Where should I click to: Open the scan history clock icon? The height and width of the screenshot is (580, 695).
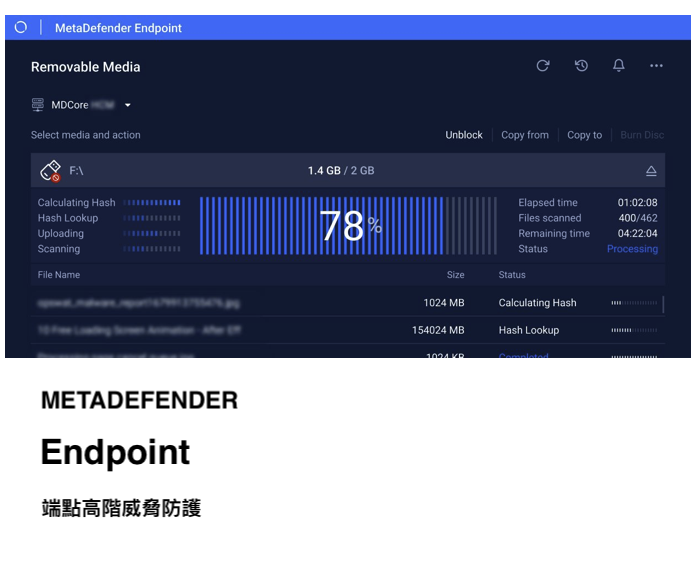581,66
